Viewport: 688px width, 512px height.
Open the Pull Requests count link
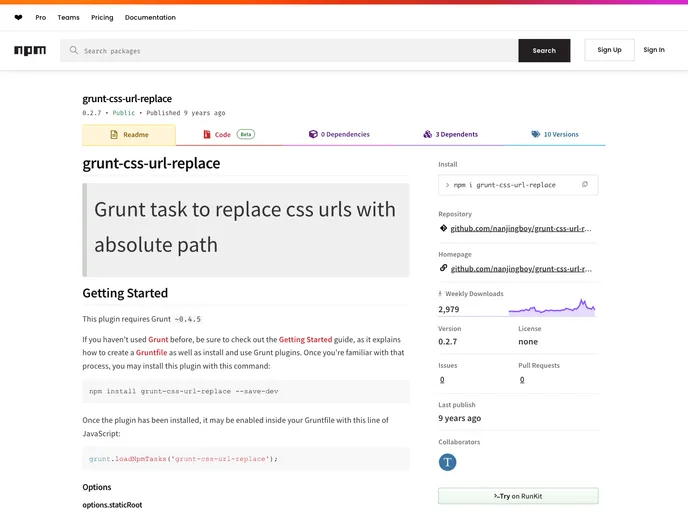522,380
